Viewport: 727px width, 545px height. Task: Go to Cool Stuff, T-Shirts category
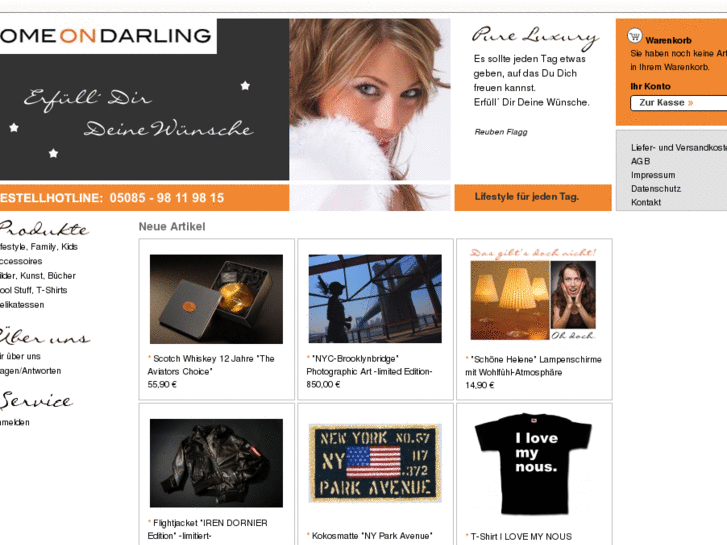click(x=34, y=290)
